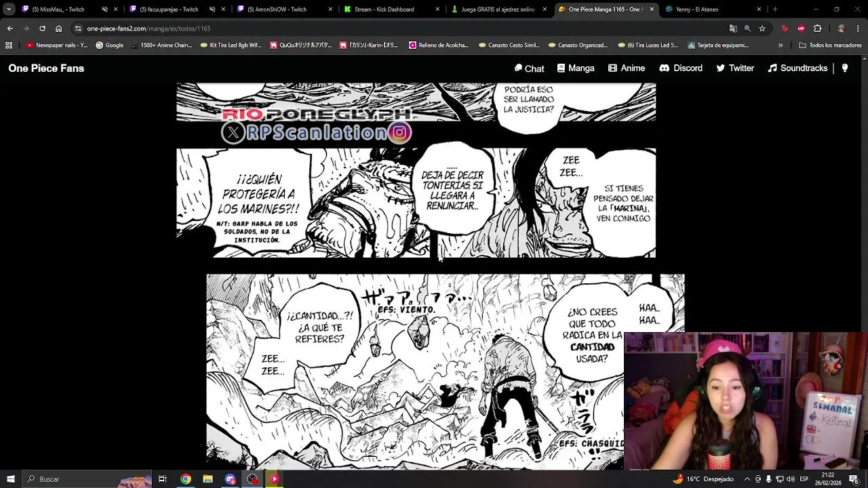Open the Chrome three-dot menu
The image size is (868, 488).
[857, 28]
